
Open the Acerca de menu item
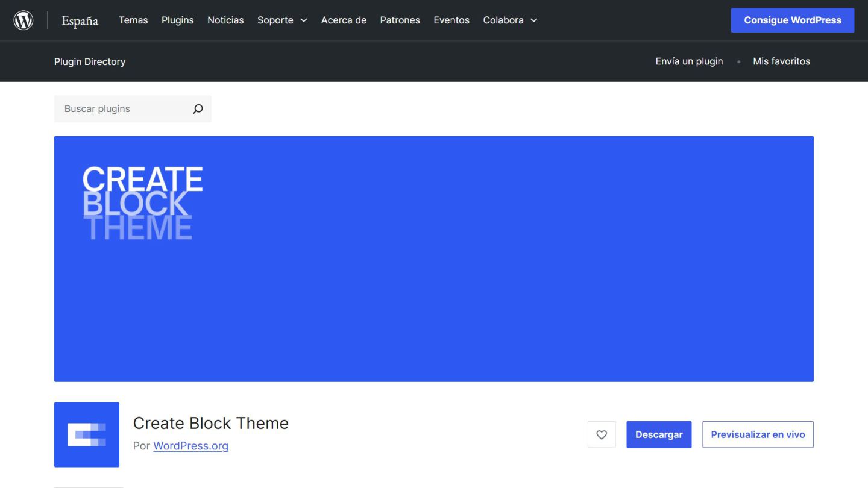[344, 20]
